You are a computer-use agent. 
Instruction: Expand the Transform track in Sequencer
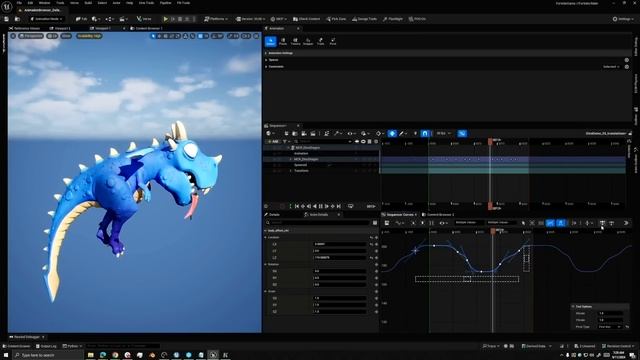coord(291,171)
